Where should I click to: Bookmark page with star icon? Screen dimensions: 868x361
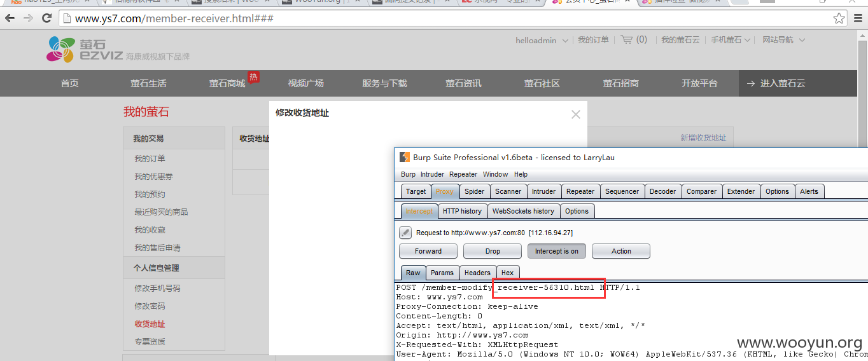(x=839, y=18)
